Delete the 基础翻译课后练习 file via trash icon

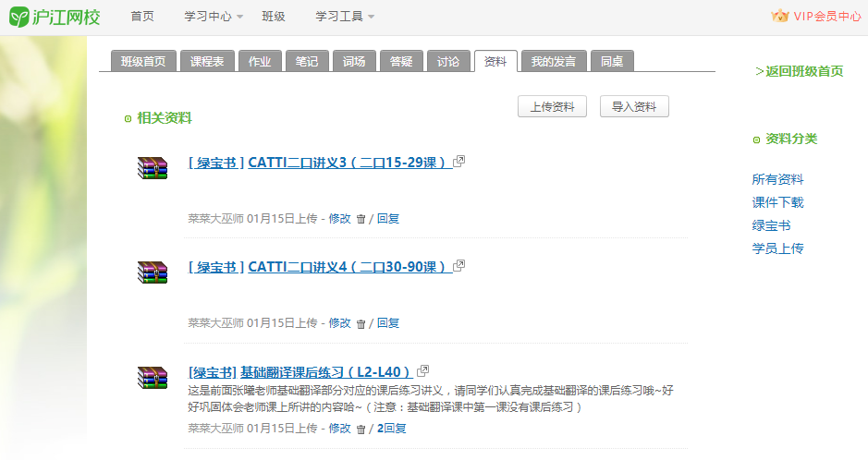click(x=361, y=430)
